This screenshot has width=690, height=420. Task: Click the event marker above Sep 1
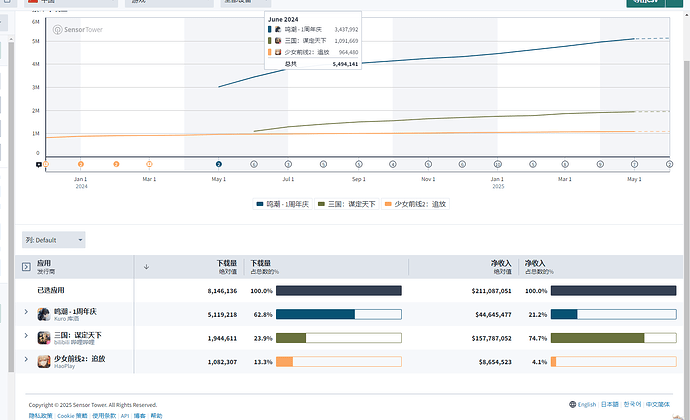[359, 164]
